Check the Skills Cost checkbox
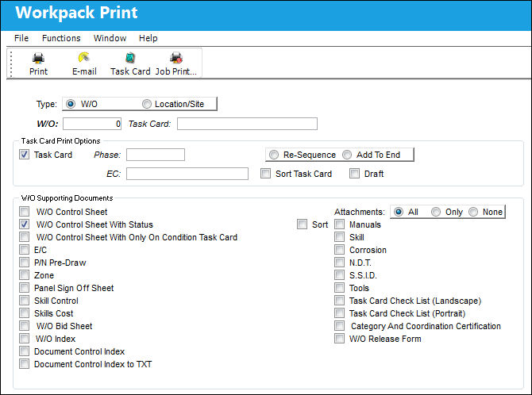Viewport: 532px width, 395px height. tap(24, 313)
